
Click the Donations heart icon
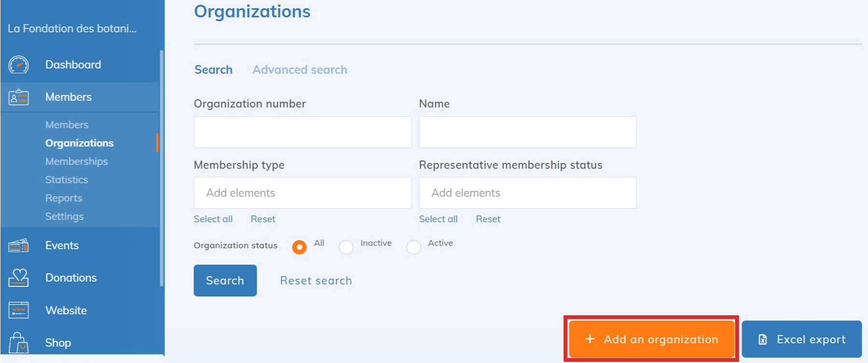tap(19, 278)
